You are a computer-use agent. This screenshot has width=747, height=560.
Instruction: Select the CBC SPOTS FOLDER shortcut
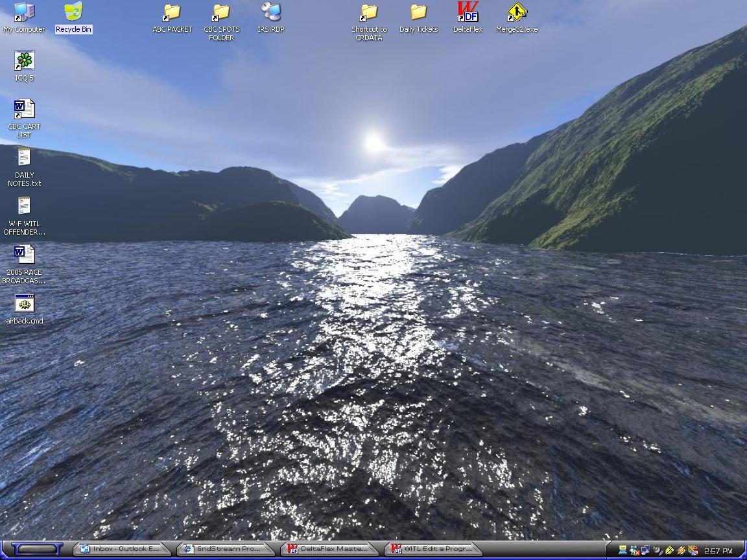pos(221,12)
